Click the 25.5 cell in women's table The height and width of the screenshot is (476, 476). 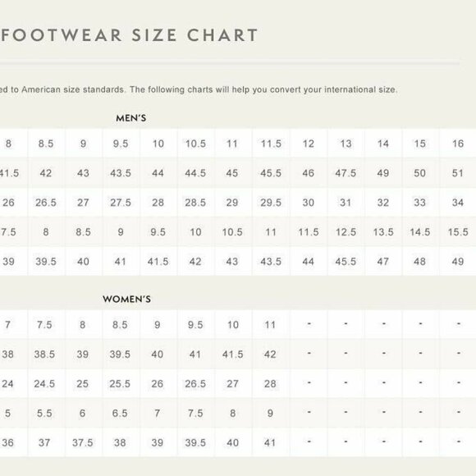pos(120,383)
